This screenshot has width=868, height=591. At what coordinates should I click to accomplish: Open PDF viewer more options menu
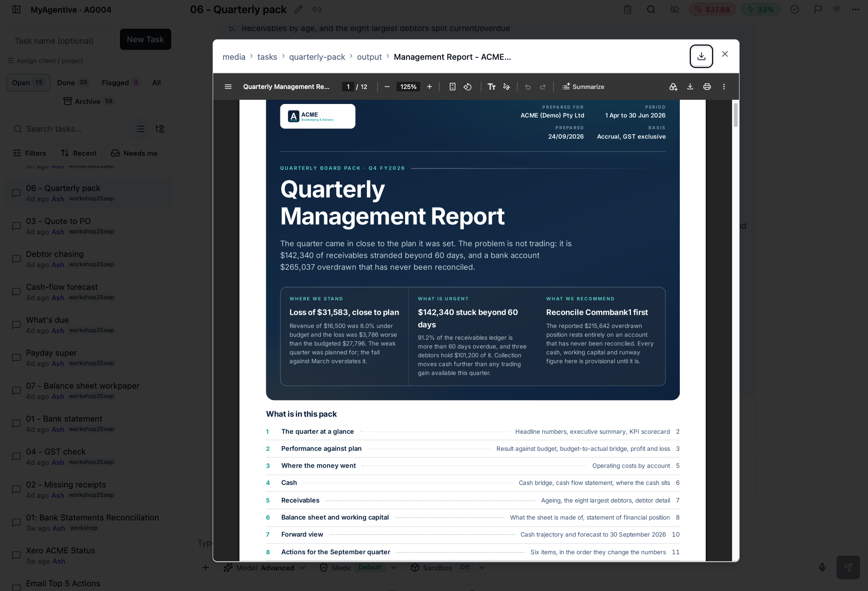click(x=724, y=87)
